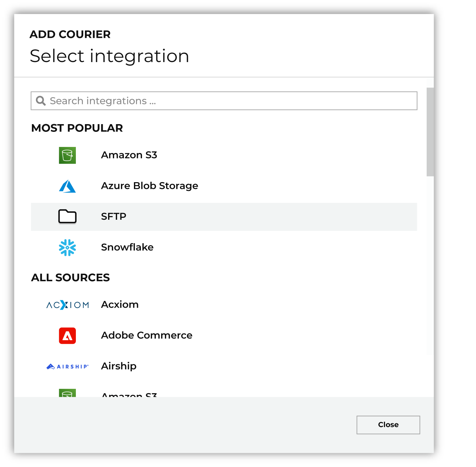The image size is (476, 467).
Task: Pick the Snowflake label
Action: click(127, 247)
